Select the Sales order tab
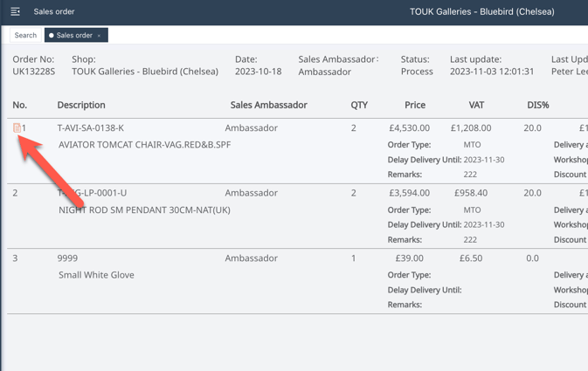The width and height of the screenshot is (588, 371). click(x=73, y=36)
